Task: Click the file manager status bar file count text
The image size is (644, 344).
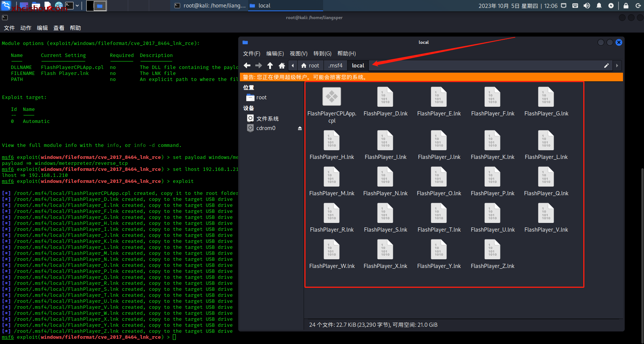Action: [x=373, y=325]
